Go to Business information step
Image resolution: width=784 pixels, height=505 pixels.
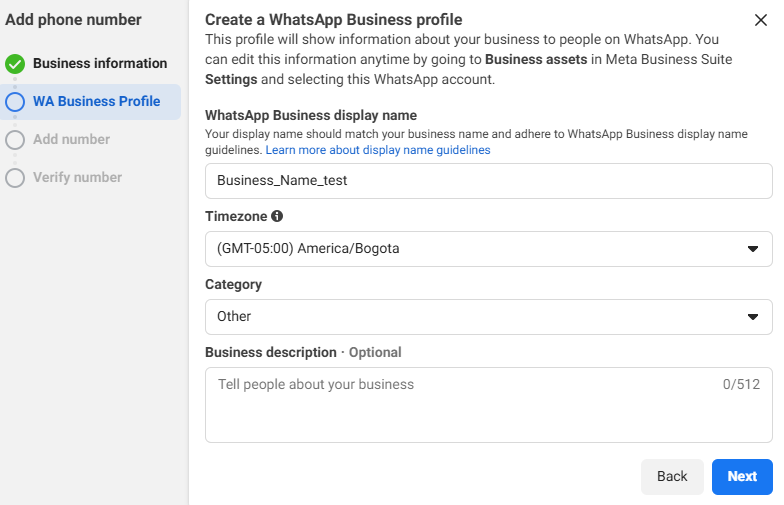pos(100,64)
